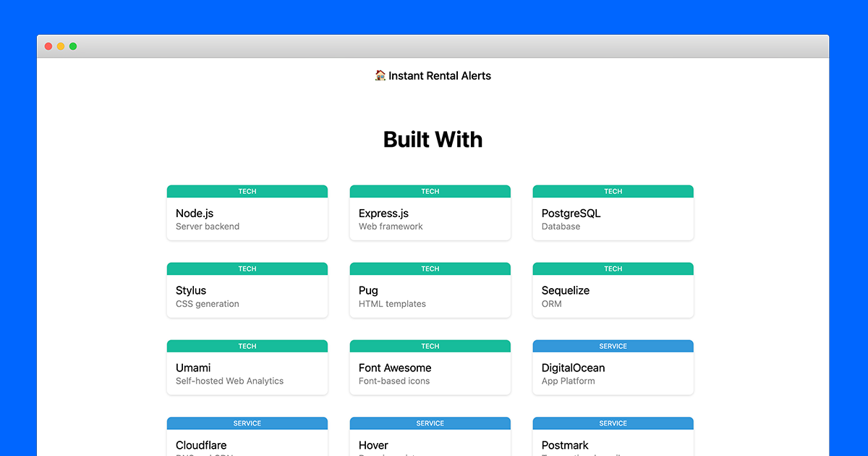
Task: Open the PostgreSQL card
Action: click(x=613, y=213)
